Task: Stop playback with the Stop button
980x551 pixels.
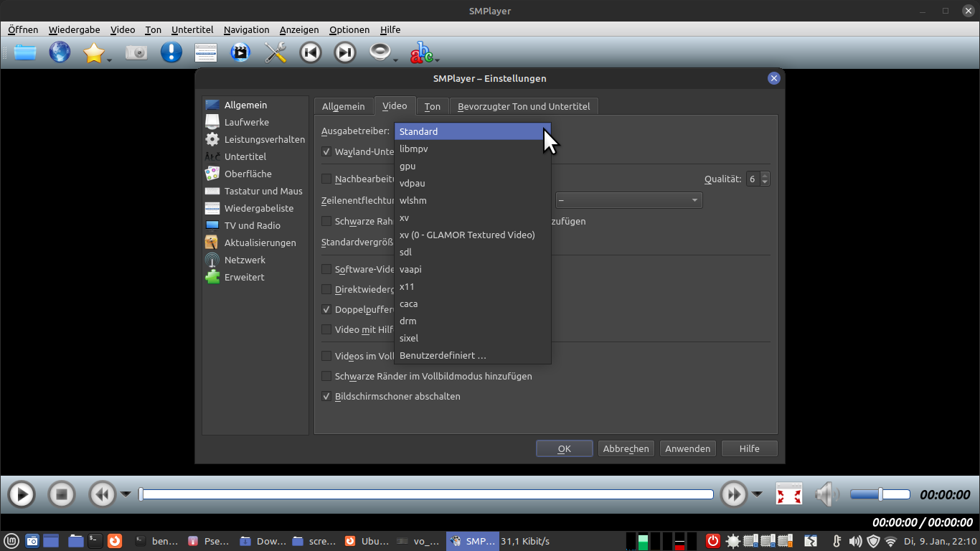Action: click(x=62, y=494)
